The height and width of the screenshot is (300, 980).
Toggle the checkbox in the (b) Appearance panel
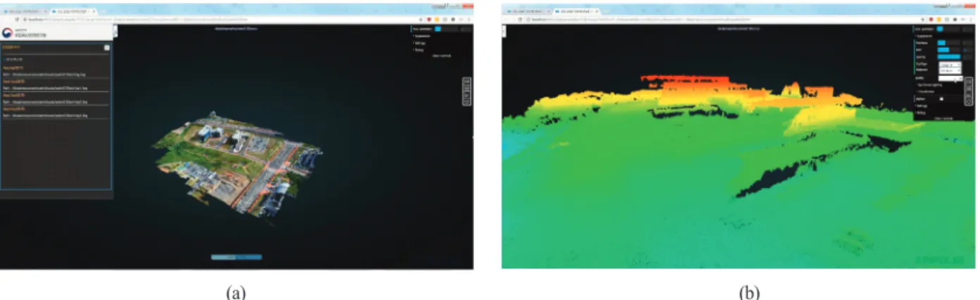coord(941,99)
